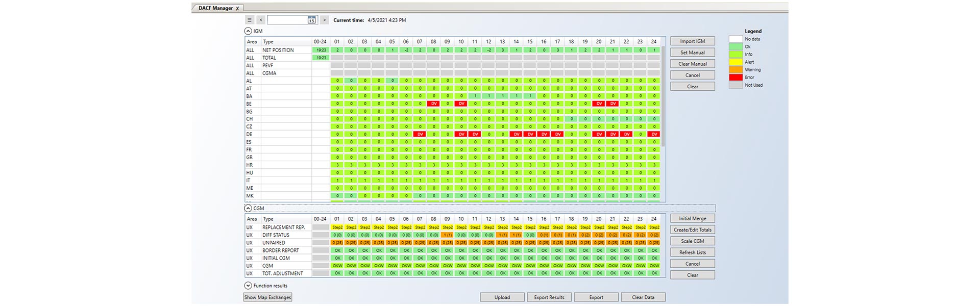Click the Import IGM button
The width and height of the screenshot is (980, 306).
[693, 41]
